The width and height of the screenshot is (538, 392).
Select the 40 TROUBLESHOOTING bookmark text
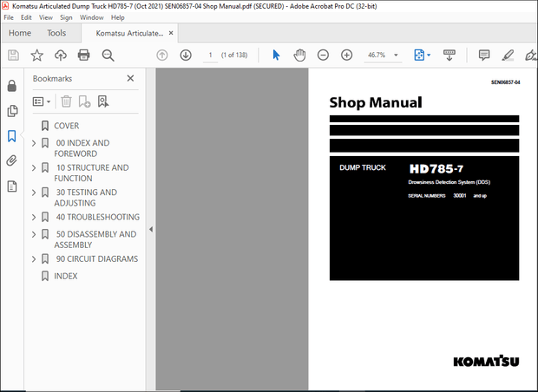coord(98,217)
